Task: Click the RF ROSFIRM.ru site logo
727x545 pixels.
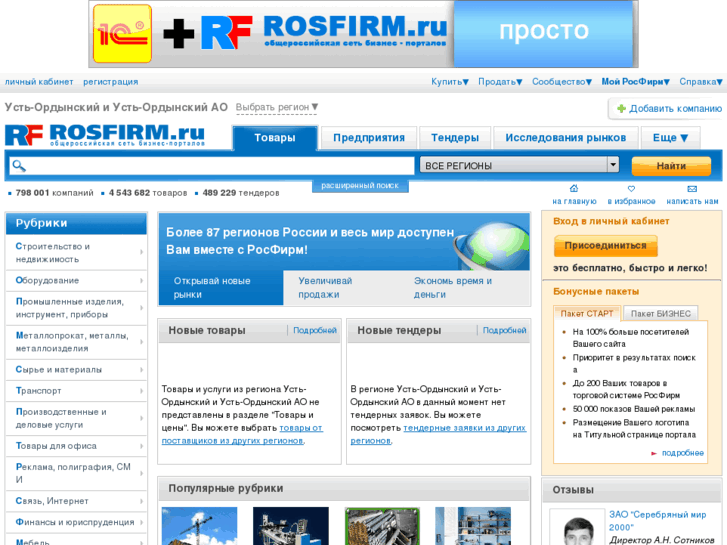Action: 105,135
